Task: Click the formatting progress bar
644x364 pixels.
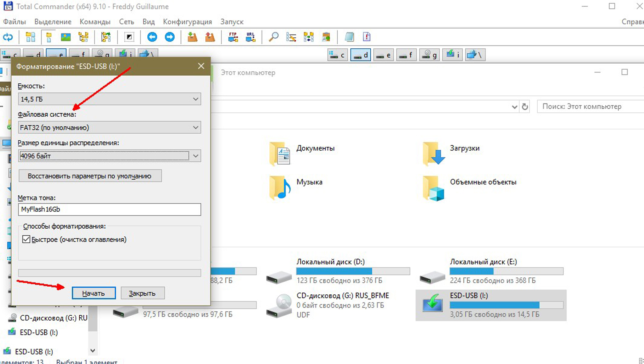Action: point(109,273)
